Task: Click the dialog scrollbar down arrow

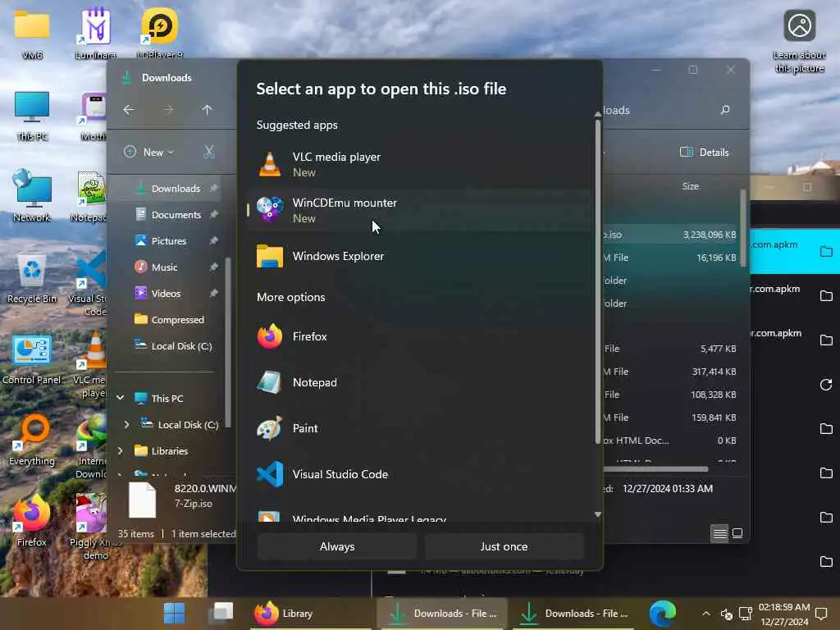Action: [x=598, y=514]
